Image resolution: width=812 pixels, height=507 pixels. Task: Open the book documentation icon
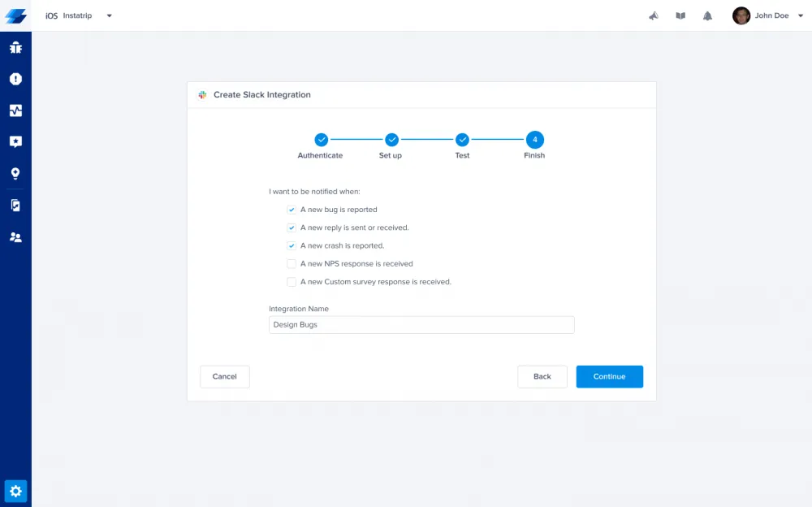click(x=680, y=15)
